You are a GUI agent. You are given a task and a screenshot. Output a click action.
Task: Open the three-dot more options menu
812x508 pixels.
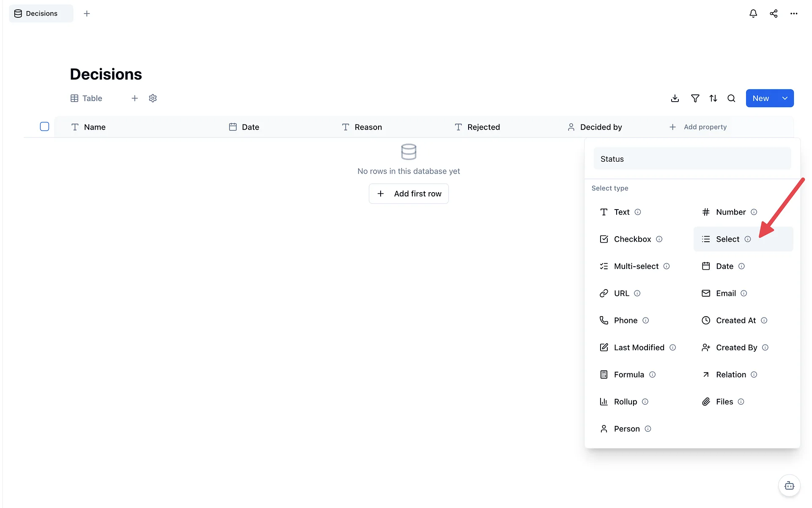click(794, 14)
